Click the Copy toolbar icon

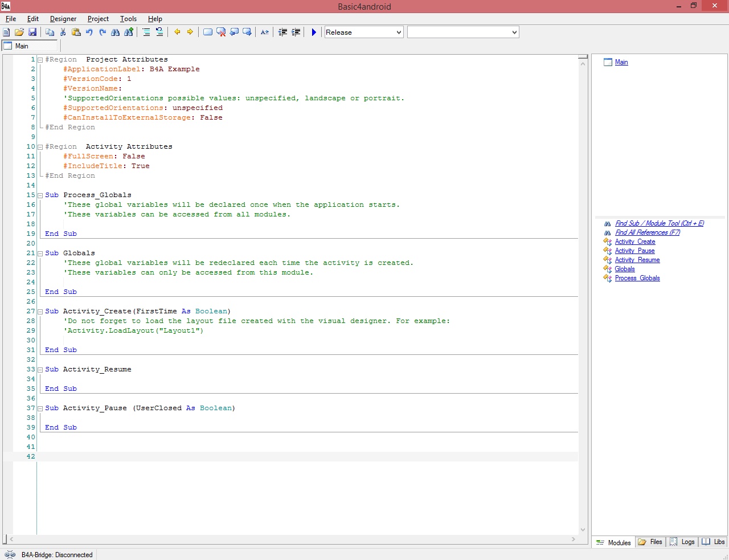(x=50, y=32)
